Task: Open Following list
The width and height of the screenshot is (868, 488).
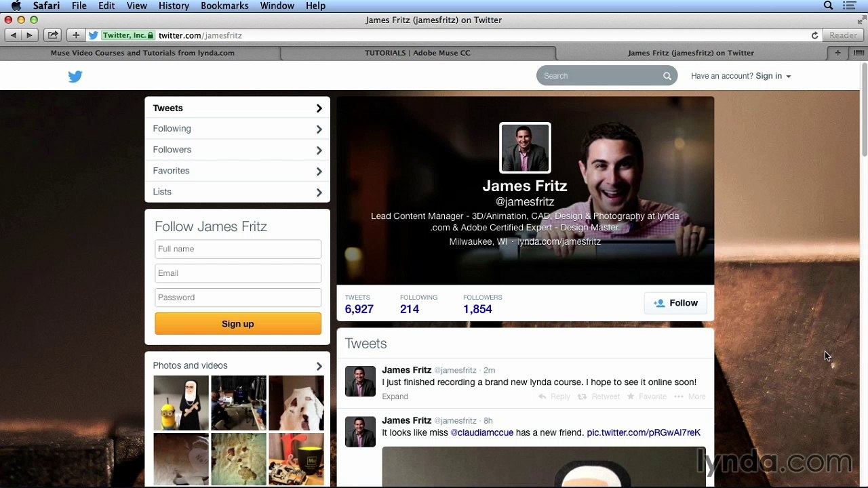Action: coord(237,129)
